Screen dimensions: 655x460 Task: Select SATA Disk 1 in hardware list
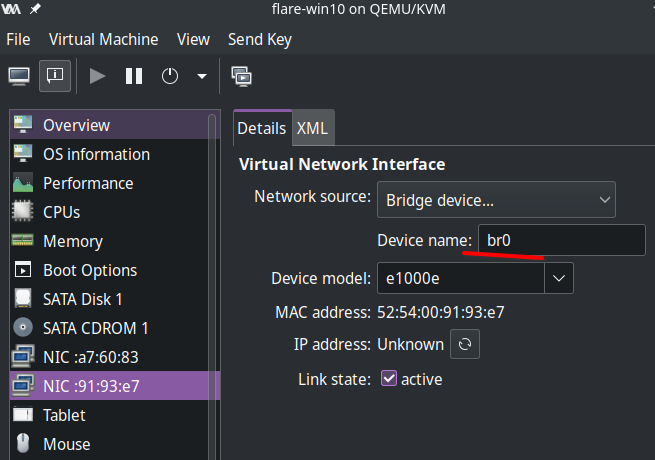point(82,299)
